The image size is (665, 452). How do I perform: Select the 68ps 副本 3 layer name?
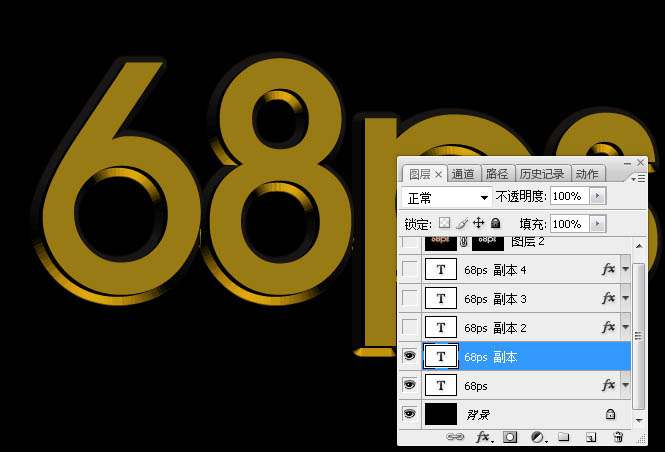tap(495, 299)
